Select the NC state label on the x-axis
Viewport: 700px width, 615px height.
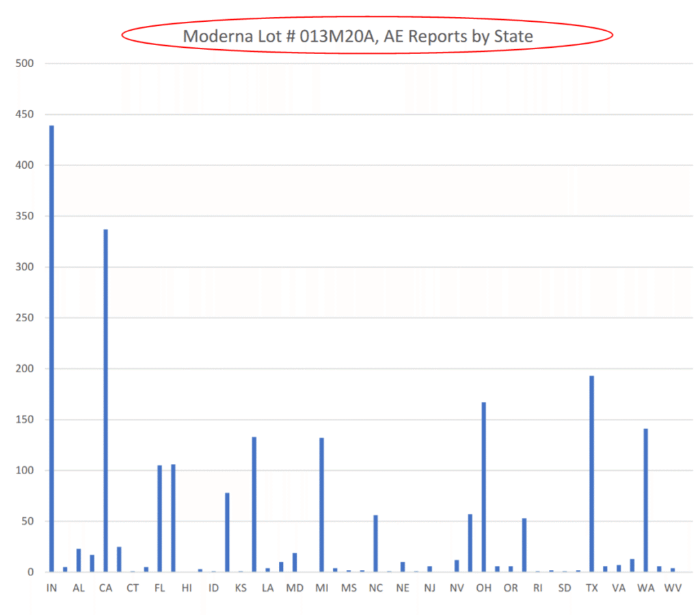click(376, 588)
